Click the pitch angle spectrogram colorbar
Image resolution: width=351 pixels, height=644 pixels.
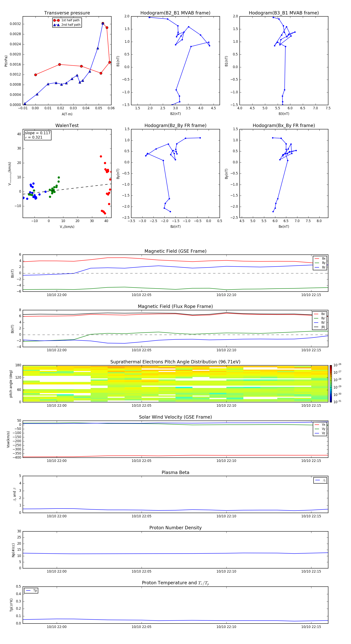331,384
